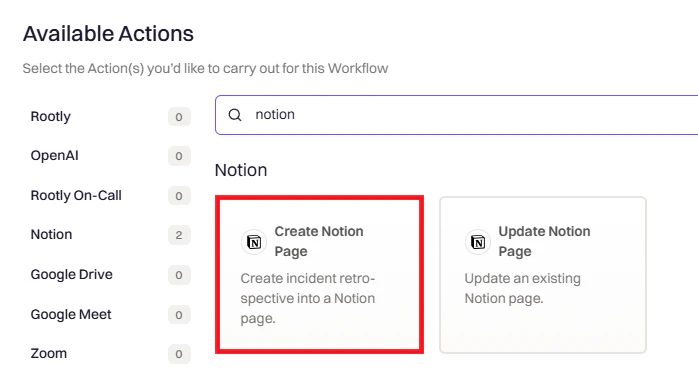The width and height of the screenshot is (698, 382).
Task: Click the count badge next to Google Drive
Action: (x=179, y=275)
